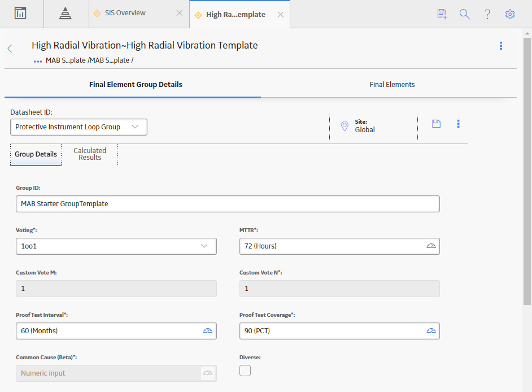The height and width of the screenshot is (392, 532).
Task: Open the asset hierarchy pyramid icon
Action: coord(65,13)
